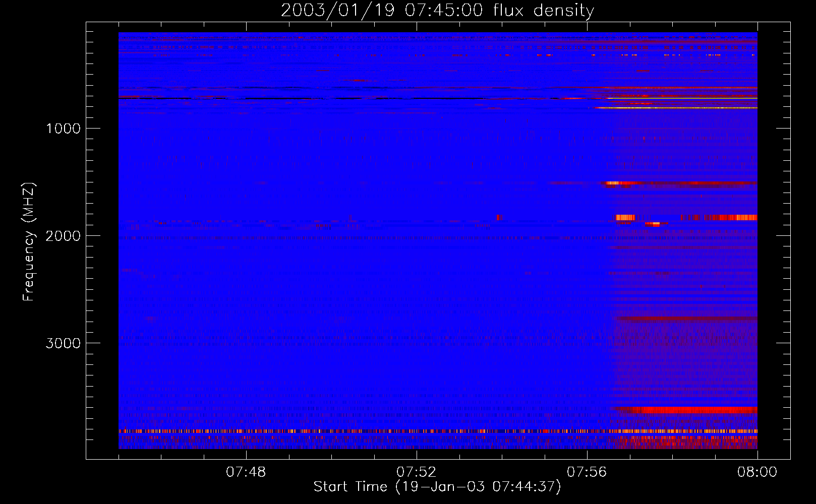Click the 1000 frequency tick label
This screenshot has height=504, width=816.
point(63,129)
